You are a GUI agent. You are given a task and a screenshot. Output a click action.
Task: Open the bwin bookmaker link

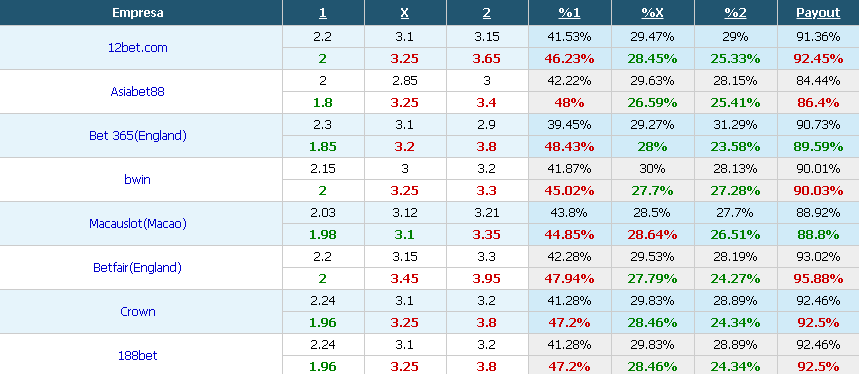point(138,179)
